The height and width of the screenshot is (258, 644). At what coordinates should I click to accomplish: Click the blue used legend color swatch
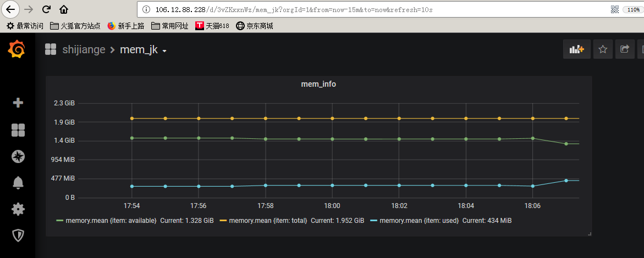pyautogui.click(x=374, y=221)
